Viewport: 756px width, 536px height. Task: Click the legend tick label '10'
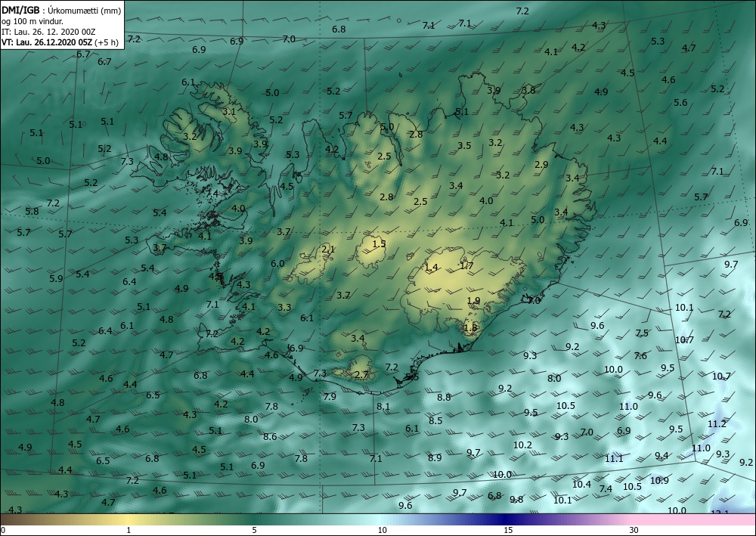click(382, 531)
